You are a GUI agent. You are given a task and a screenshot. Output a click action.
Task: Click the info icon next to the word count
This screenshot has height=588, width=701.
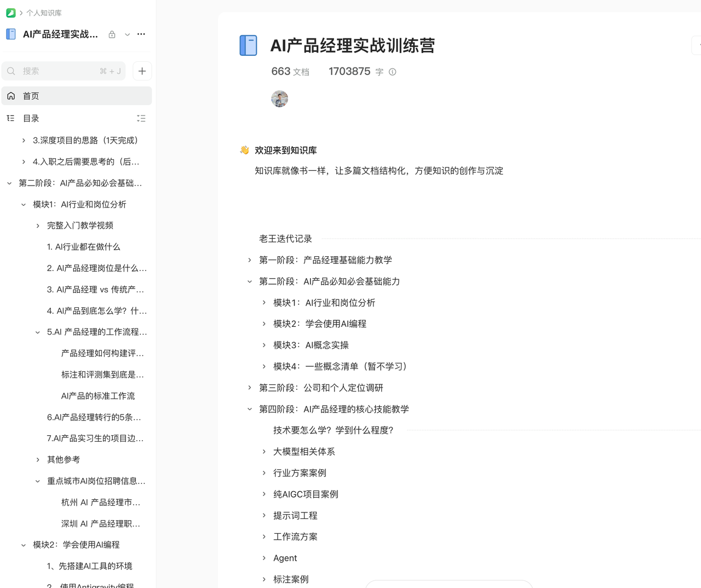(392, 71)
